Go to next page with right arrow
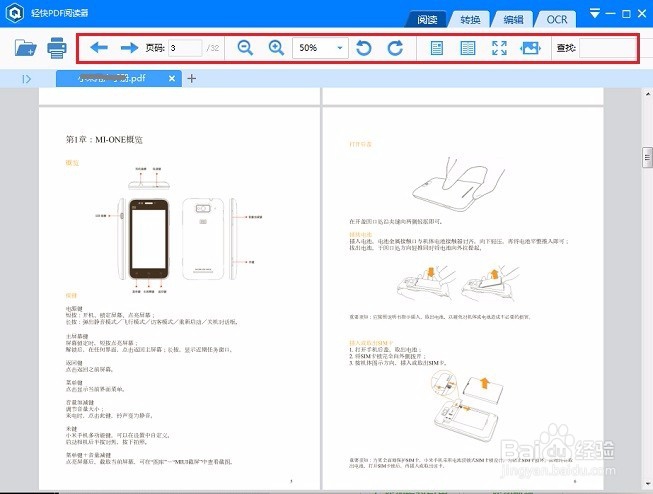 (x=129, y=47)
